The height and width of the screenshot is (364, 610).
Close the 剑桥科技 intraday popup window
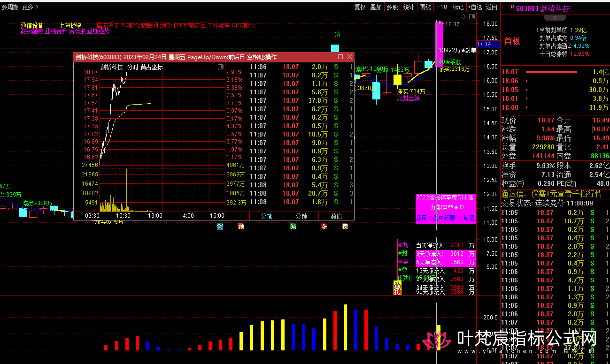click(349, 57)
